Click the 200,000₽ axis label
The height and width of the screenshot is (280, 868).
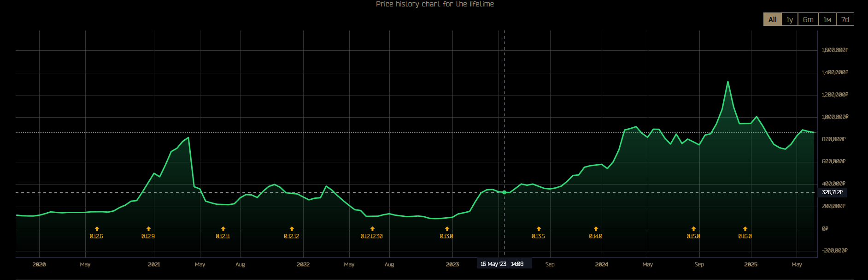834,206
